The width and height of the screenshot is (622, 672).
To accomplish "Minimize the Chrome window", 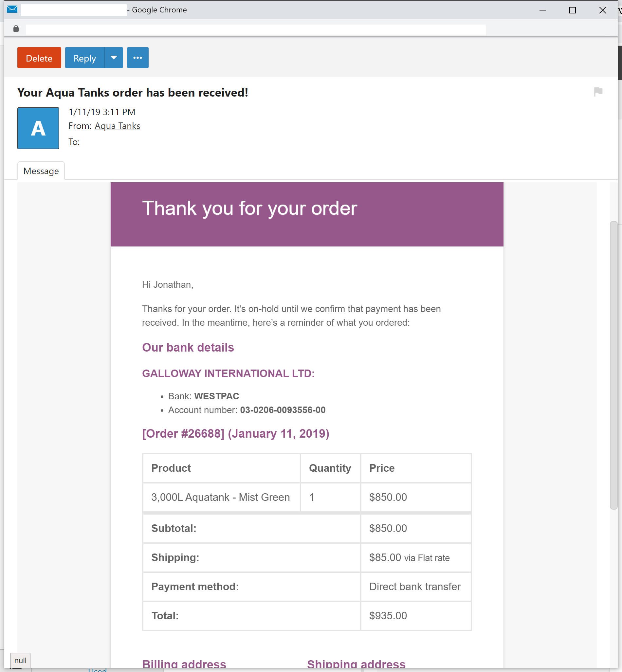I will 542,10.
